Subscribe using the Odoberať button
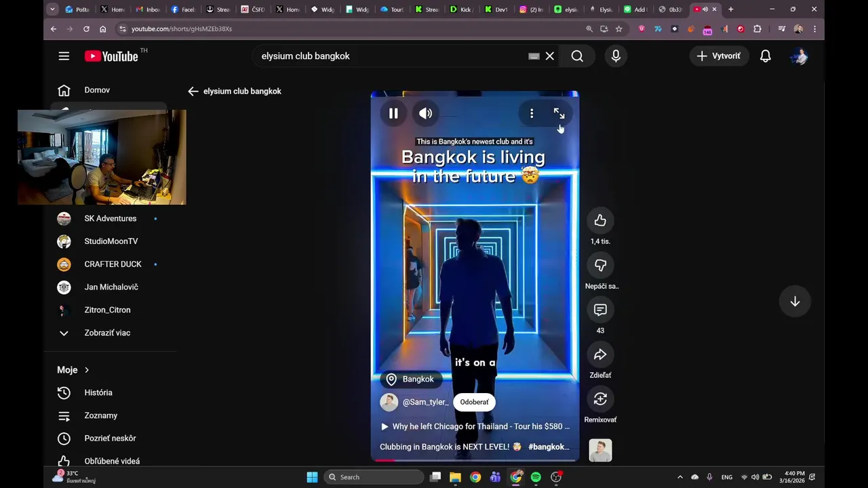This screenshot has width=868, height=488. coord(474,402)
